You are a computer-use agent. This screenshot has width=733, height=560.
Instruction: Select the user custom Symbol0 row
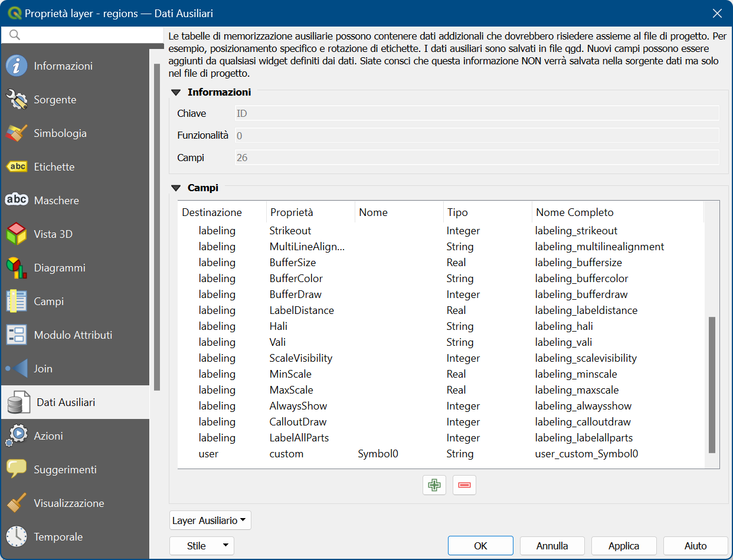[441, 454]
